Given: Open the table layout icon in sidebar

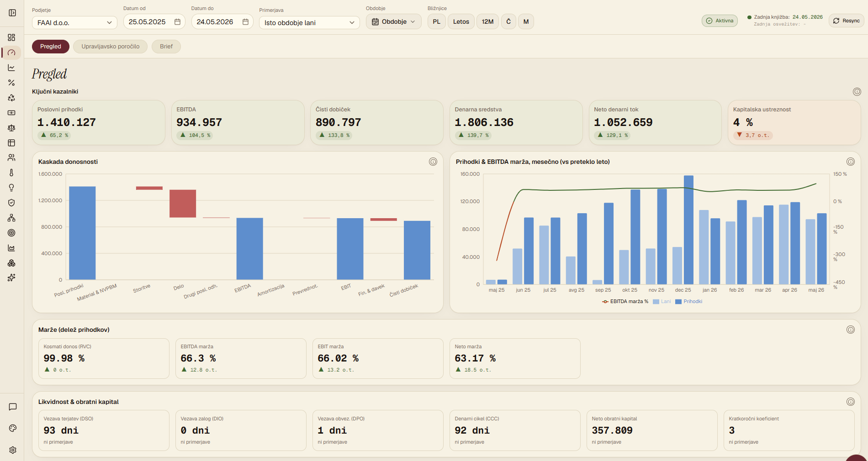Looking at the screenshot, I should pos(11,143).
